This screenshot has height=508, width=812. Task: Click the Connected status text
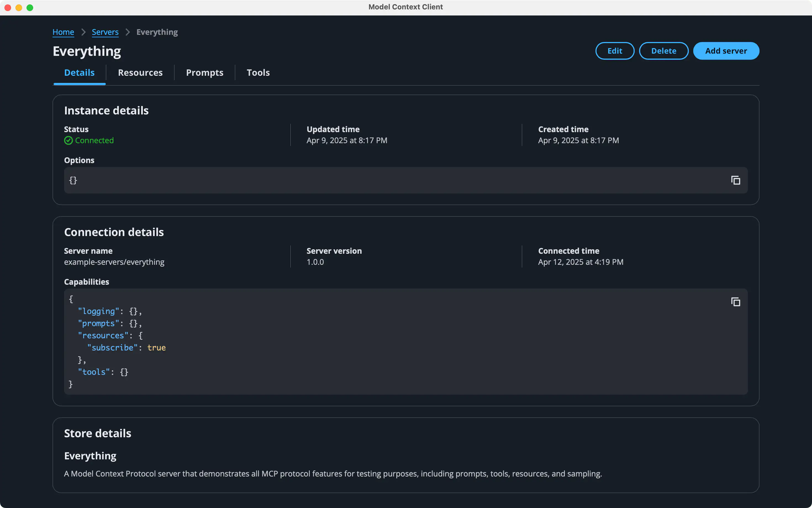click(x=94, y=140)
